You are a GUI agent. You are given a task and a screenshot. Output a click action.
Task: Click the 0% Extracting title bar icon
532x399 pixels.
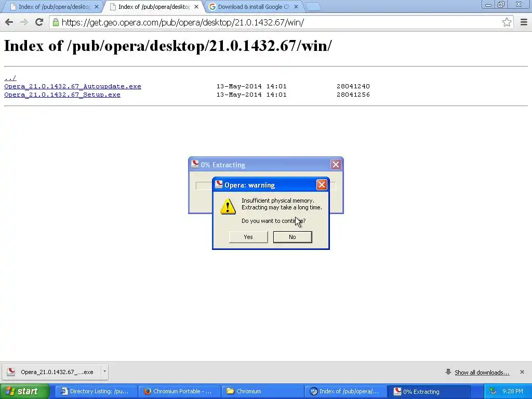[x=195, y=164]
